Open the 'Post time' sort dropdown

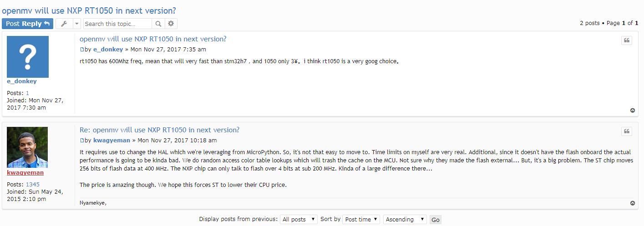click(x=361, y=219)
